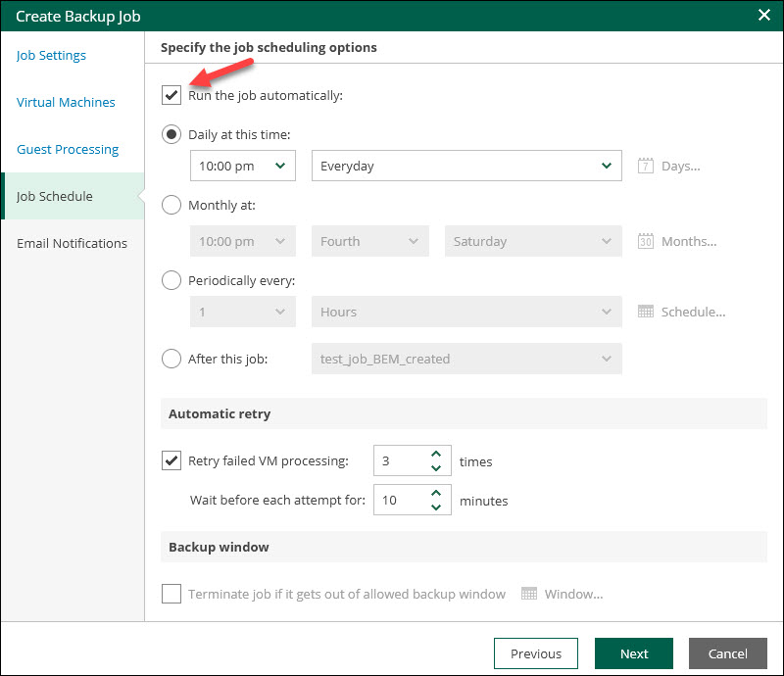Click the Schedule... link

693,312
